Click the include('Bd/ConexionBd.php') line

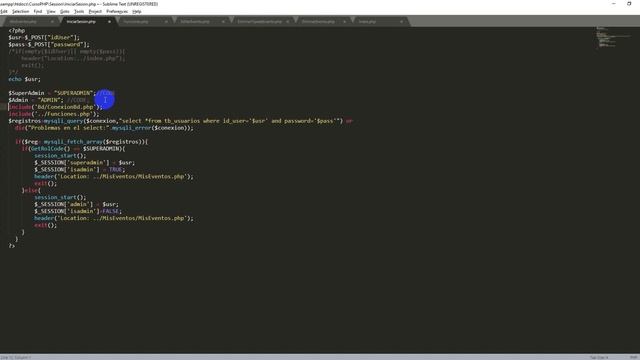55,107
